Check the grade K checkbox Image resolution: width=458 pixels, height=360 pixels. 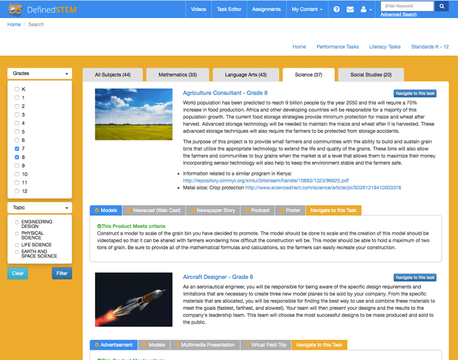(x=17, y=89)
